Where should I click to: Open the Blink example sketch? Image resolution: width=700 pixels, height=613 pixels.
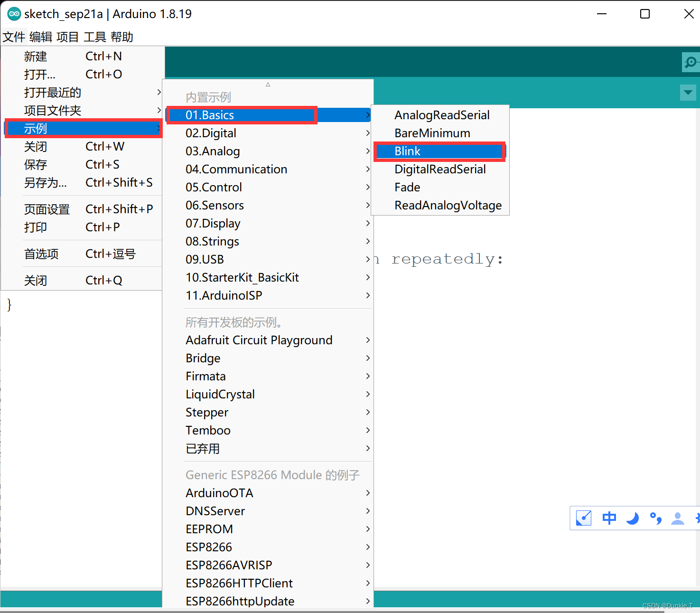point(440,151)
